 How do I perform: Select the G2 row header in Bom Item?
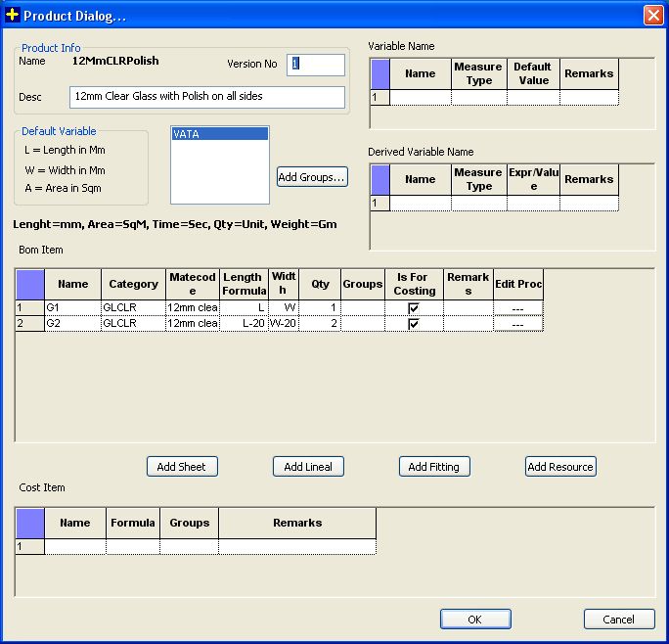(x=29, y=324)
